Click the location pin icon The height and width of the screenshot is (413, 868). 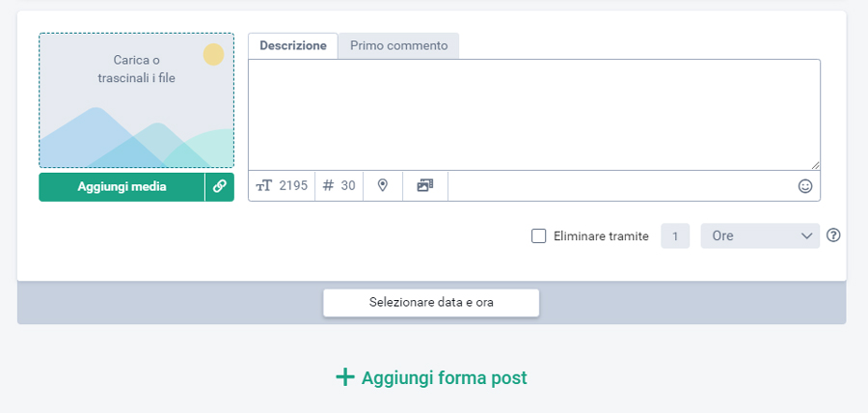tap(383, 185)
